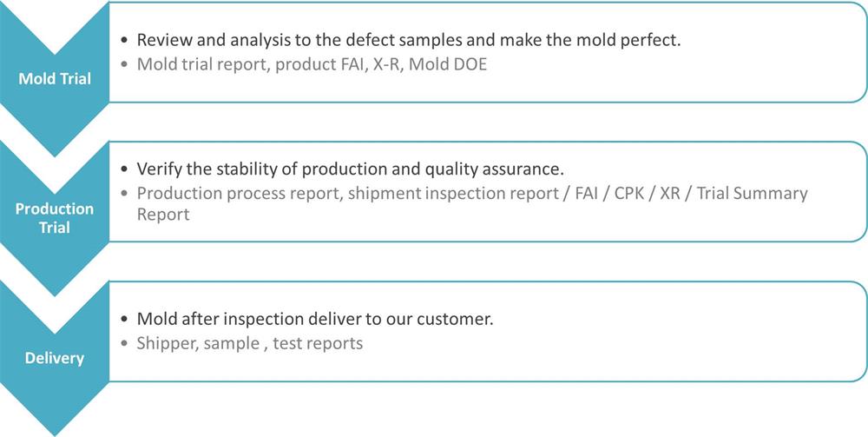Click the 'Trial Summary' text in Production Trial box

(x=753, y=193)
